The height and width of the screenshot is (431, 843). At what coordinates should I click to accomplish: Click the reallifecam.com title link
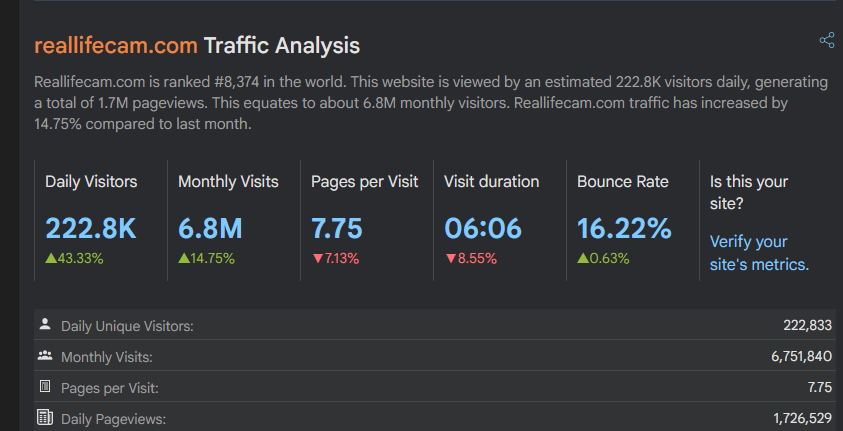(115, 46)
